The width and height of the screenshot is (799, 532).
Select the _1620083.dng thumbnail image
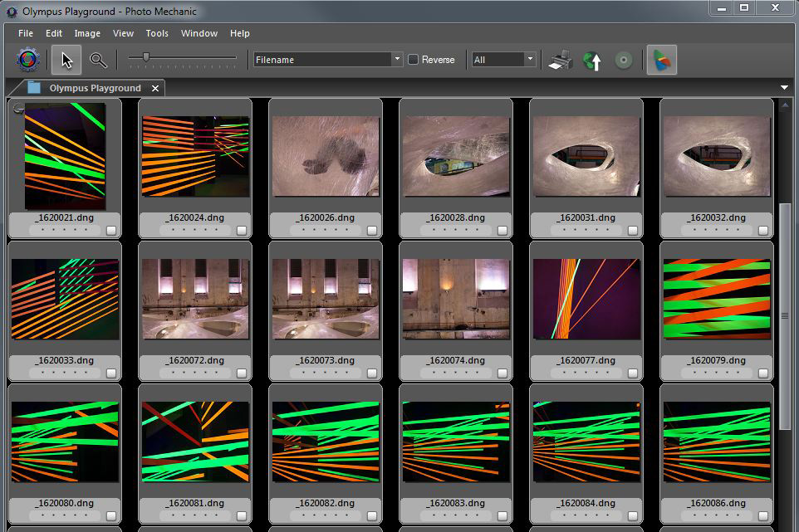pos(456,442)
